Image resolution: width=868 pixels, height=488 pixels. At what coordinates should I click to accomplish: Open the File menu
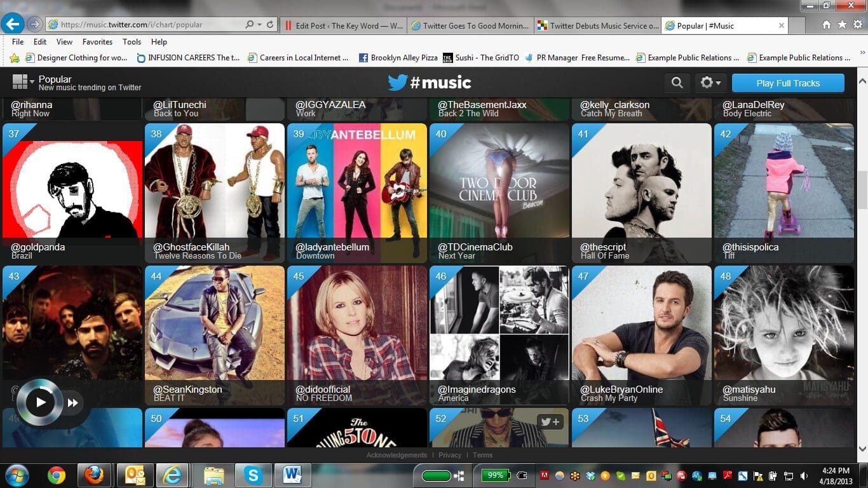(x=18, y=42)
